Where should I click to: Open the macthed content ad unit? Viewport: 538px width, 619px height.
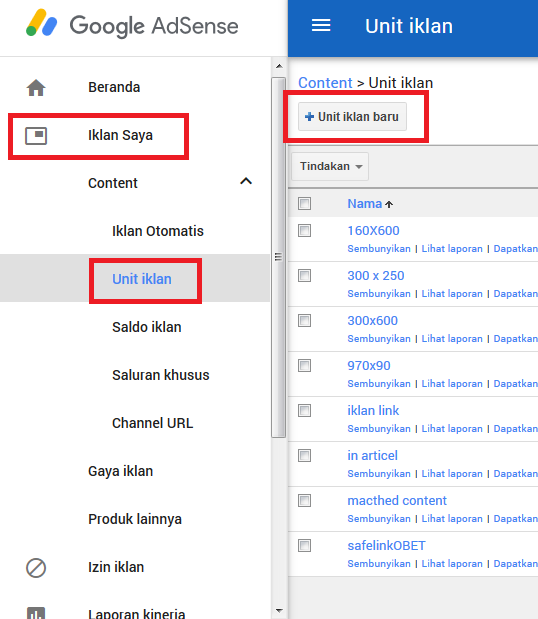click(397, 501)
